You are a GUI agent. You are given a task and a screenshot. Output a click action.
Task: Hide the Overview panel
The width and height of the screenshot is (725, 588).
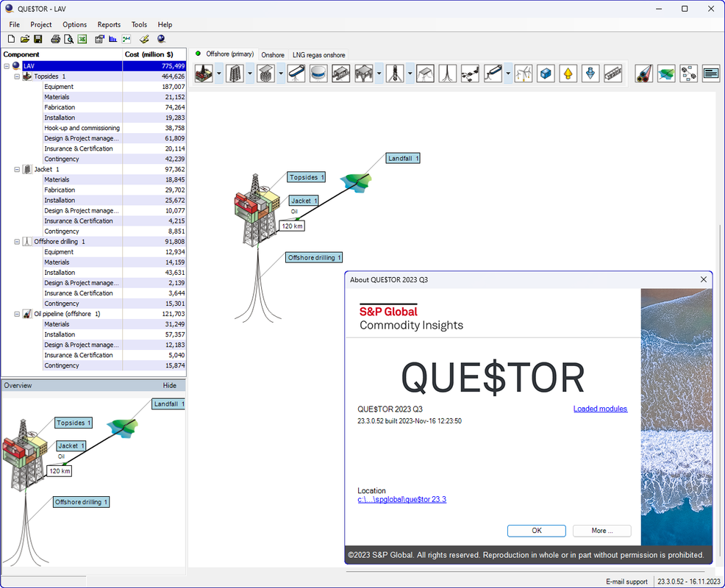coord(169,386)
